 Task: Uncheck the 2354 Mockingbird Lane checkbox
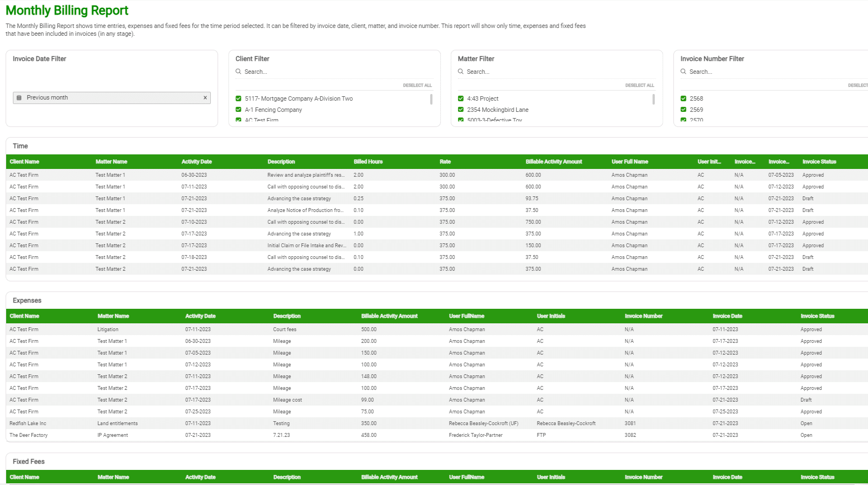tap(461, 110)
